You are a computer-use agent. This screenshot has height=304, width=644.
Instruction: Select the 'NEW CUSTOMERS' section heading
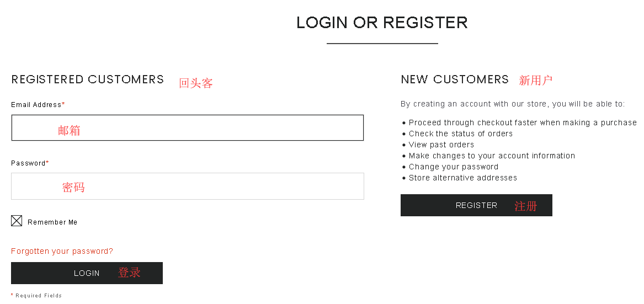pyautogui.click(x=455, y=79)
